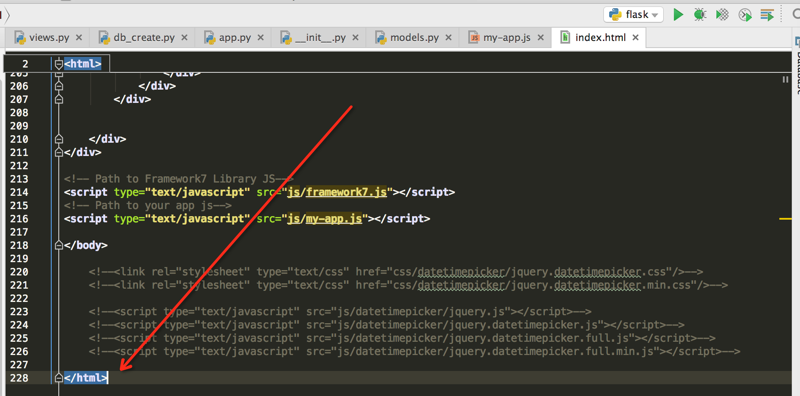Click the yellow warning stripe marker near line 216

pos(785,218)
